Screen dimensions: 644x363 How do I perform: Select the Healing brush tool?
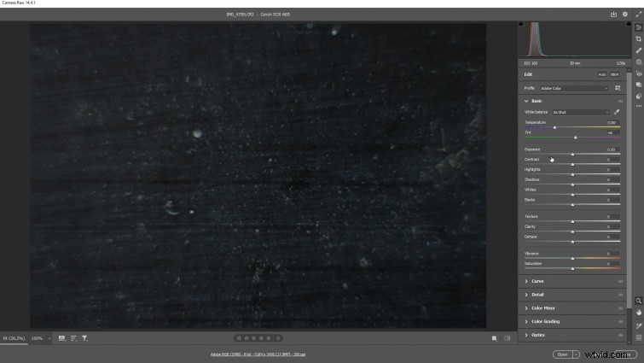(x=639, y=50)
